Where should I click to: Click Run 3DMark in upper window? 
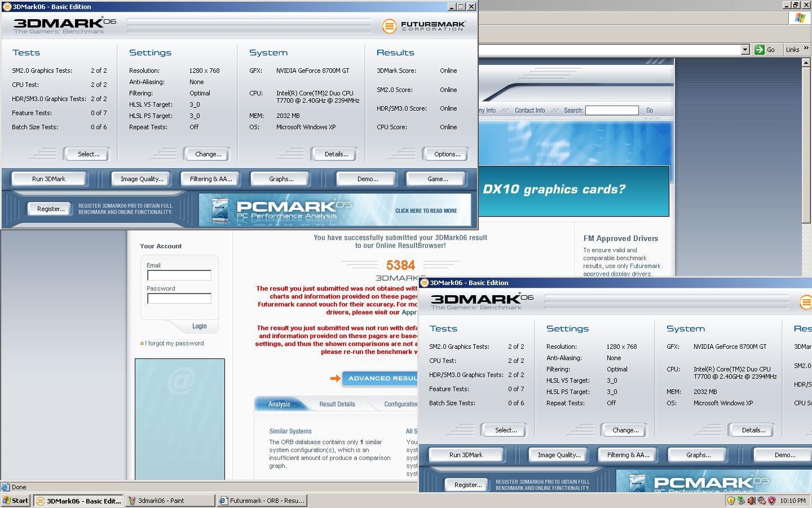(x=48, y=179)
